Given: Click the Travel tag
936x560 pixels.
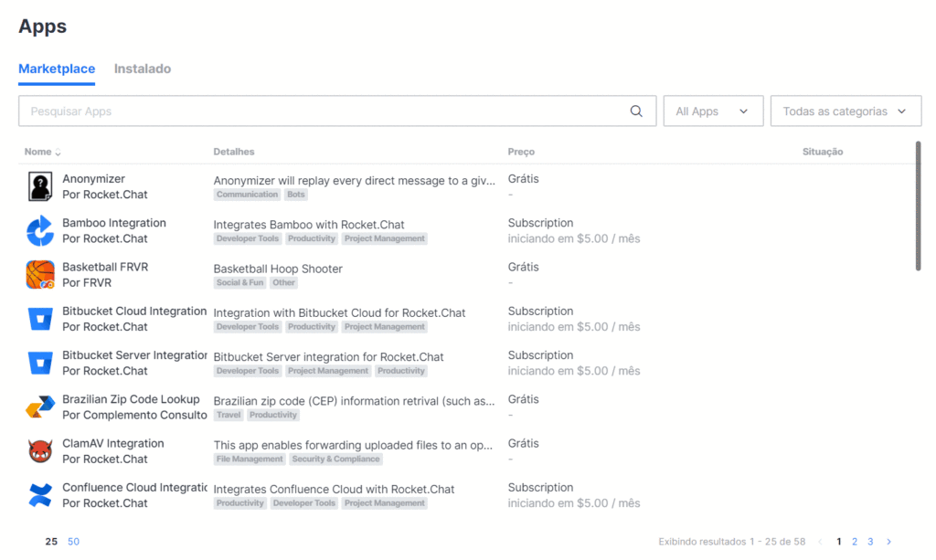Looking at the screenshot, I should click(228, 416).
